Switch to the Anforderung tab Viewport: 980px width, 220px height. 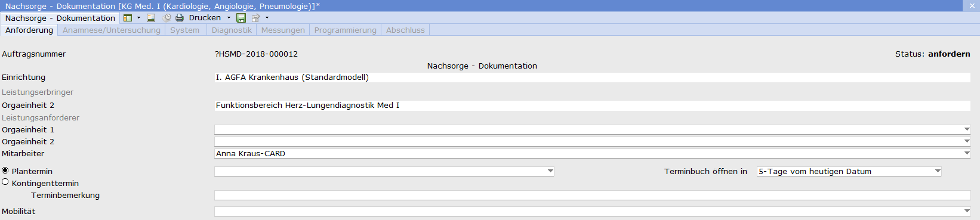point(29,30)
